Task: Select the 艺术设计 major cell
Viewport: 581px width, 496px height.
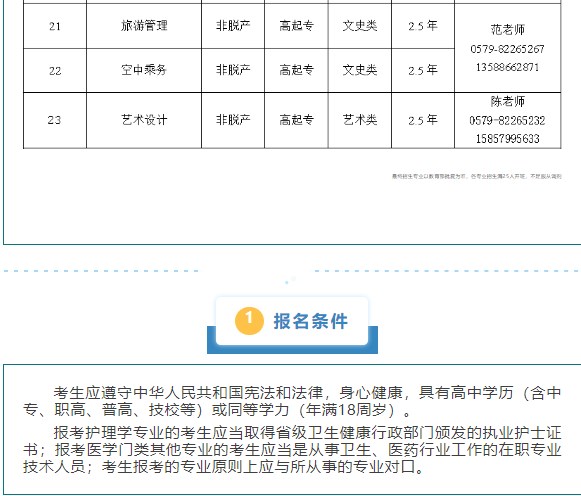Action: 144,120
